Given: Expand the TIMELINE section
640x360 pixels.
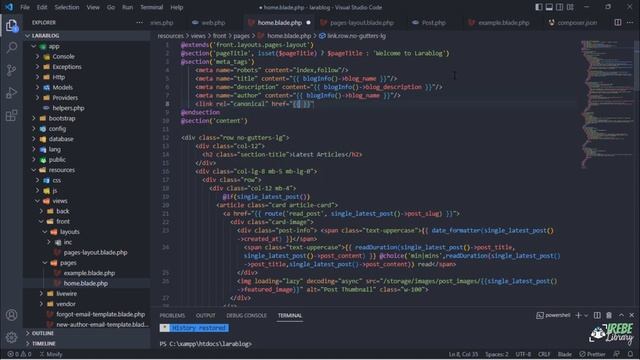Looking at the screenshot, I should 87,344.
